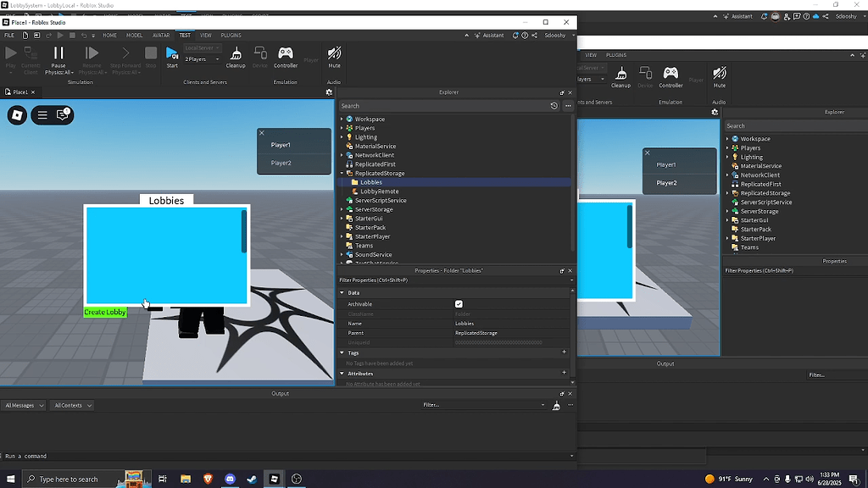The width and height of the screenshot is (868, 488).
Task: Add a tag using the Tags plus button
Action: click(x=564, y=352)
